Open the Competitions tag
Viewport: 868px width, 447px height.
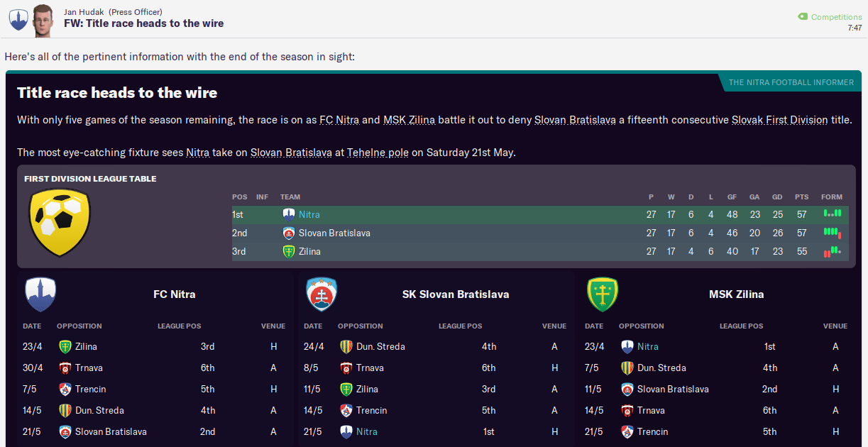836,17
